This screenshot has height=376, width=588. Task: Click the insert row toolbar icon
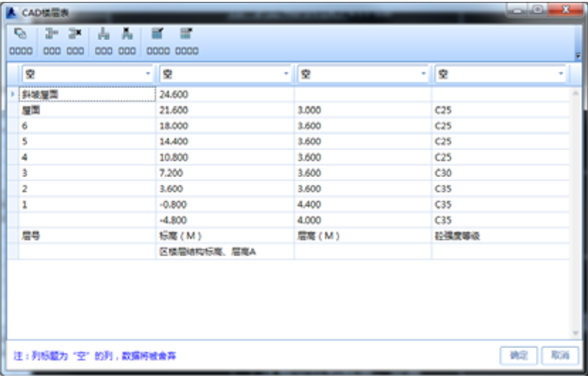point(52,34)
